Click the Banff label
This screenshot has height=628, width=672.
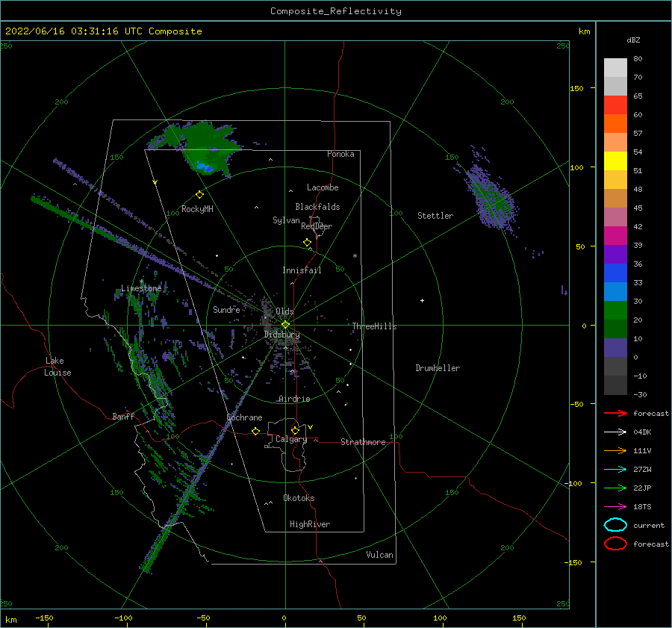(x=123, y=416)
